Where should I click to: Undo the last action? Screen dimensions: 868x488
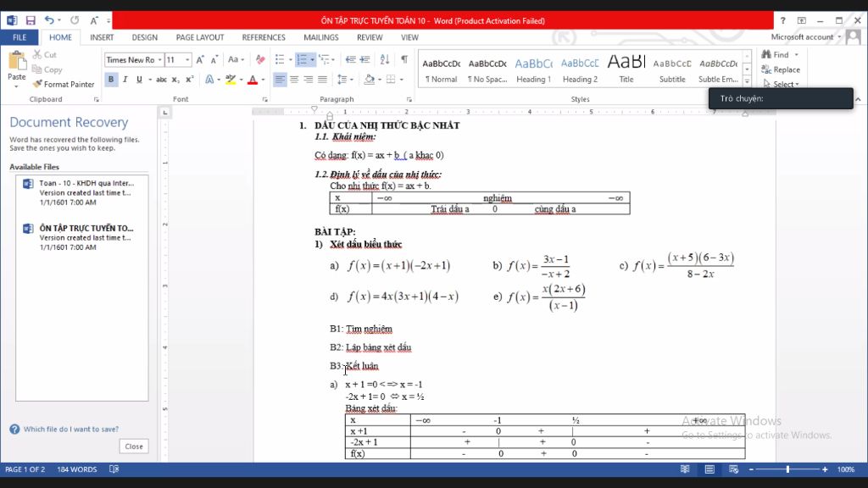click(x=49, y=20)
